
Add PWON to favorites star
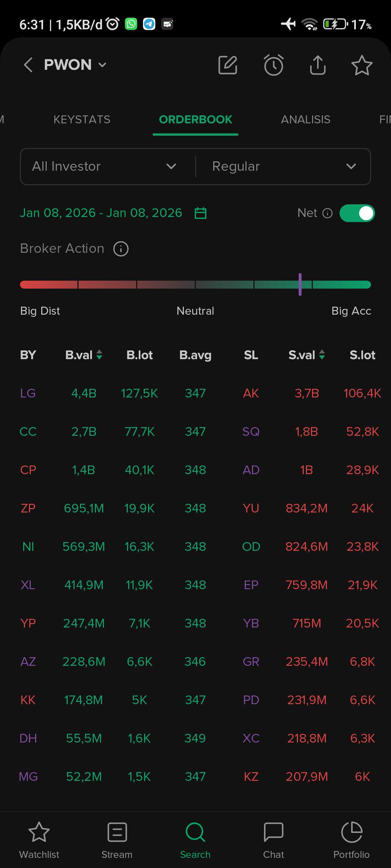tap(362, 65)
